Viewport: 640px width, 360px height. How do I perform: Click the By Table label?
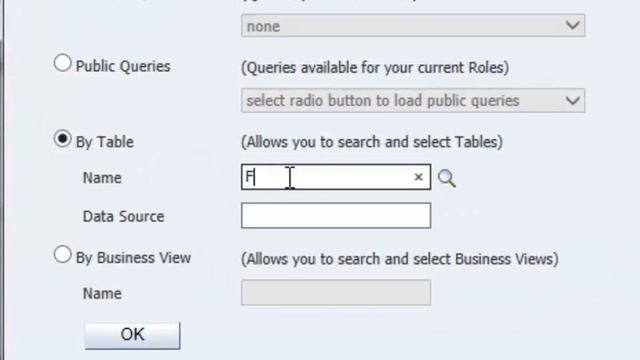click(x=105, y=142)
